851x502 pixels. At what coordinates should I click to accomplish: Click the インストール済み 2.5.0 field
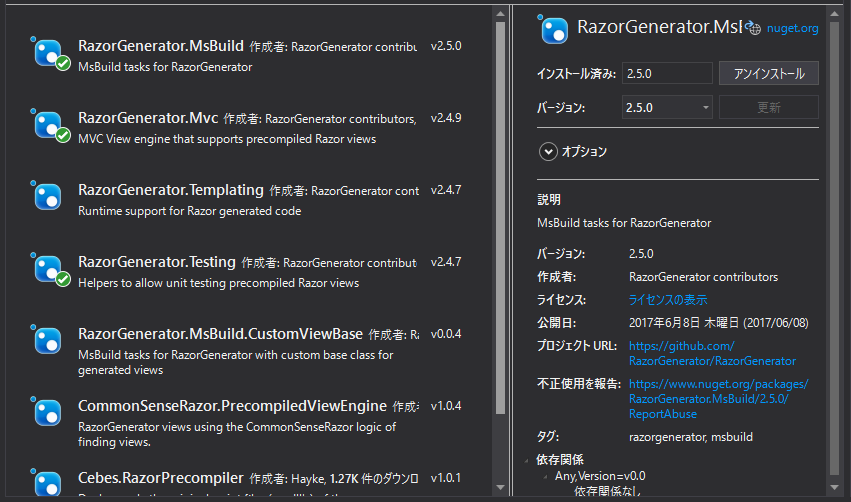tap(667, 73)
